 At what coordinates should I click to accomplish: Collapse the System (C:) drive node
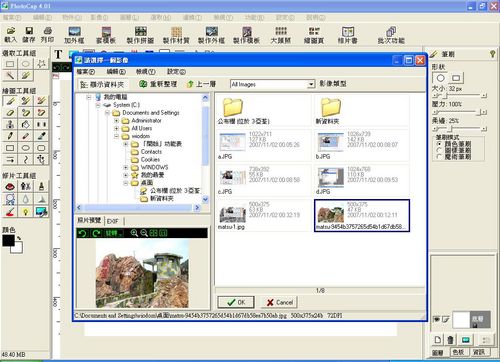coord(98,105)
